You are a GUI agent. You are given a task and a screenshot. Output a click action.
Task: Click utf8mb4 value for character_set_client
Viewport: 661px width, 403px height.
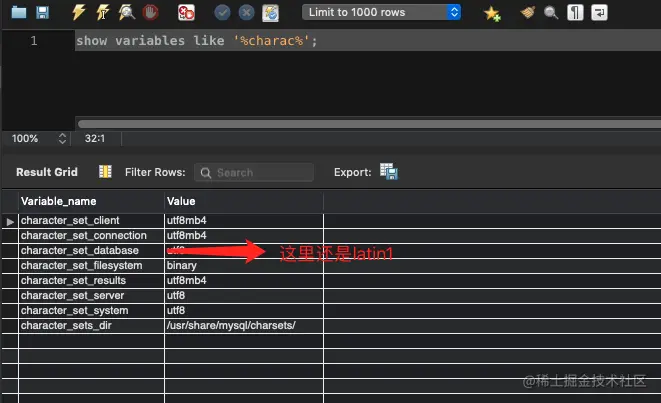(244, 220)
